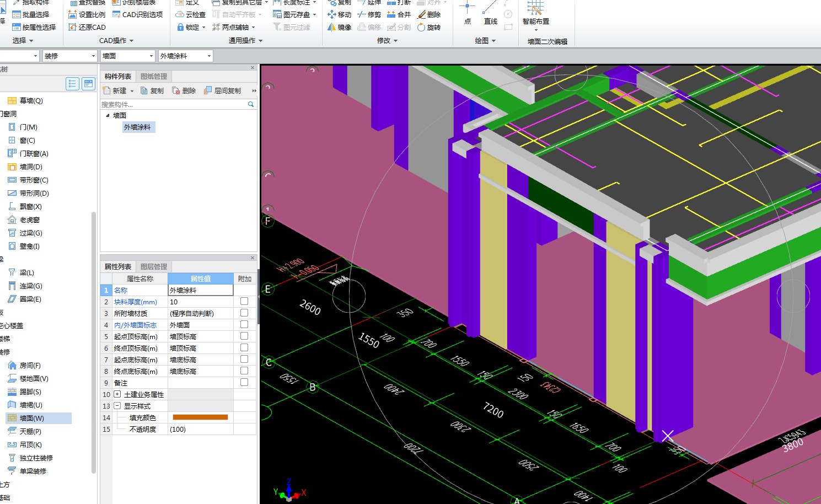This screenshot has width=821, height=504.
Task: Click the orange 填充颜色 fill color swatch
Action: point(200,417)
